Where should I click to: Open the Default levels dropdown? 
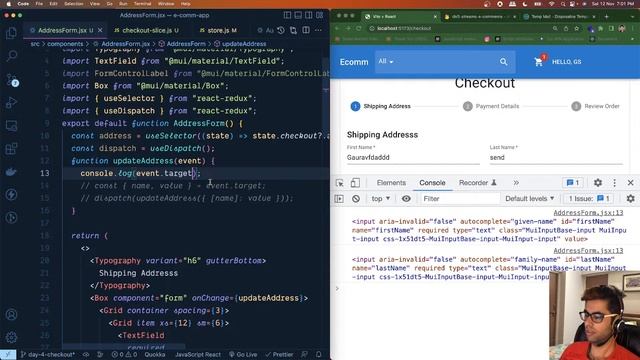(529, 199)
